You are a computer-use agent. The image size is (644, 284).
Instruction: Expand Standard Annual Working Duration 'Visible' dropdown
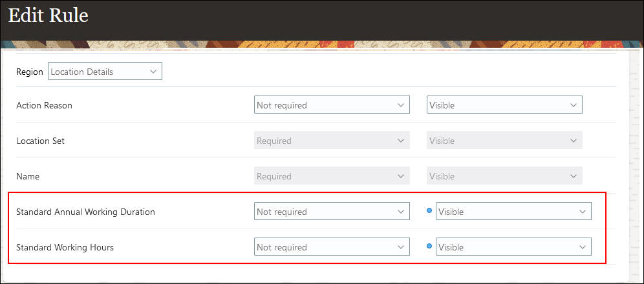(x=513, y=212)
